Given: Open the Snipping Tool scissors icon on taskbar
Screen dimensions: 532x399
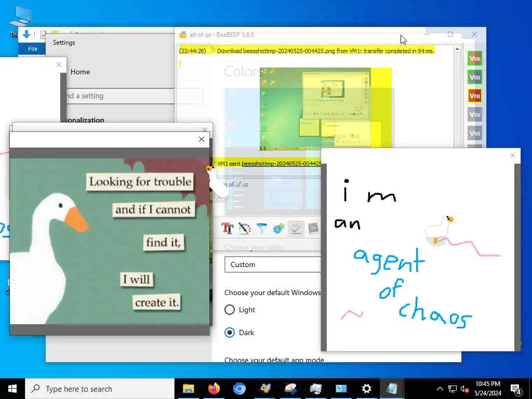Looking at the screenshot, I should coord(290,389).
